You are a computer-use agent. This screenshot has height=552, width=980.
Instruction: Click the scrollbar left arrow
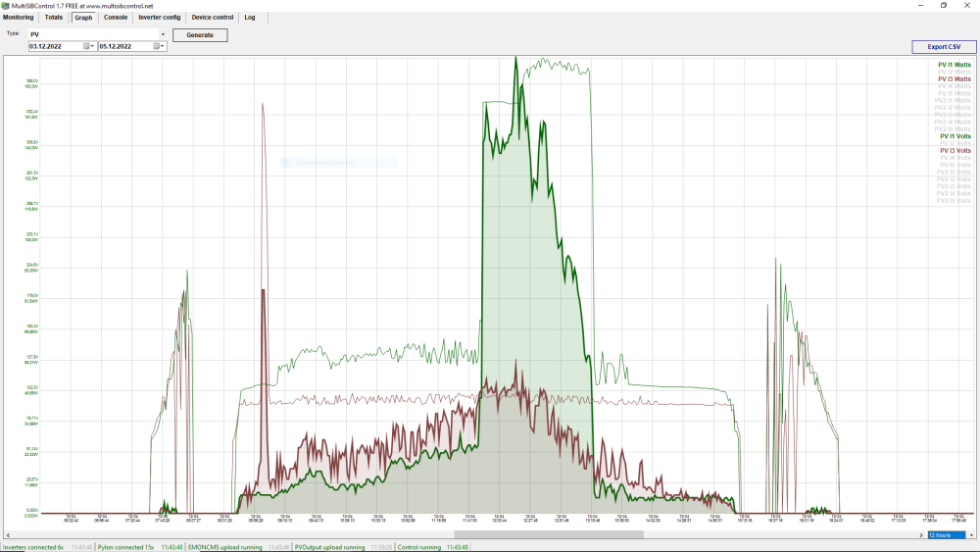coord(8,535)
